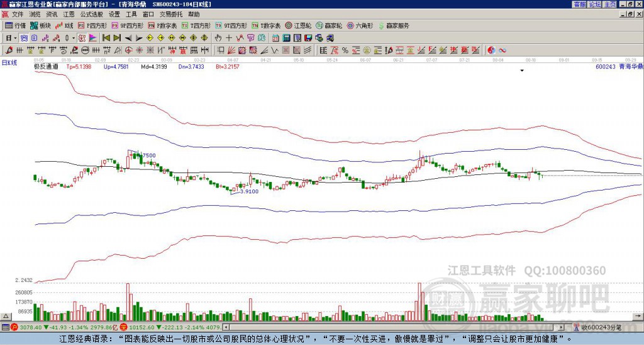Open the 工具 menu

click(131, 14)
